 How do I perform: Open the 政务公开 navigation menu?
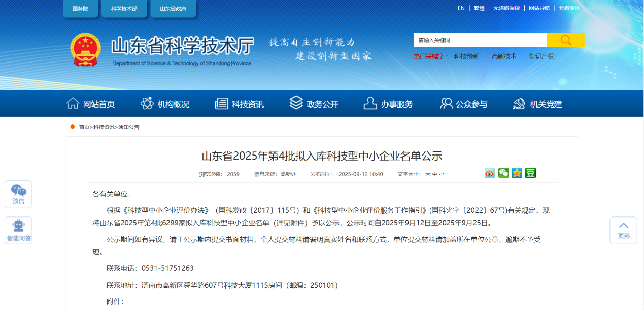point(314,104)
